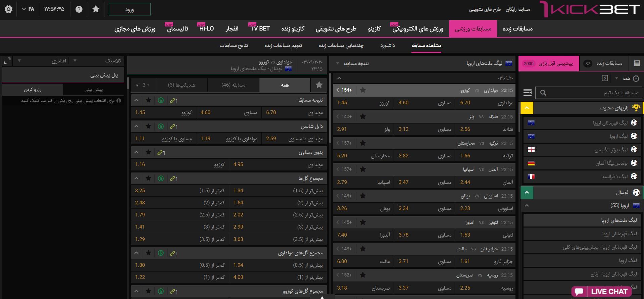Favorite the بدون مساوی market star

(148, 152)
